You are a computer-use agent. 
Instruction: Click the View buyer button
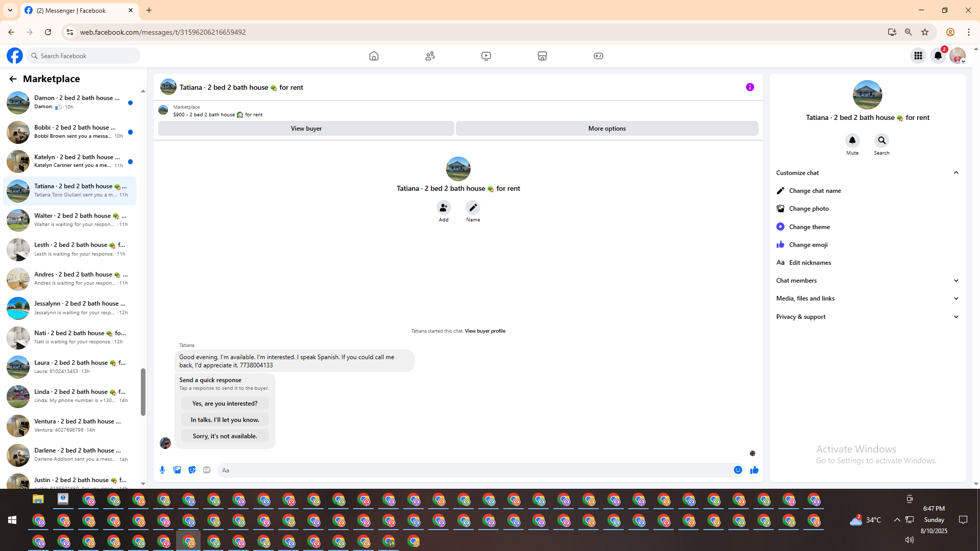pos(306,129)
